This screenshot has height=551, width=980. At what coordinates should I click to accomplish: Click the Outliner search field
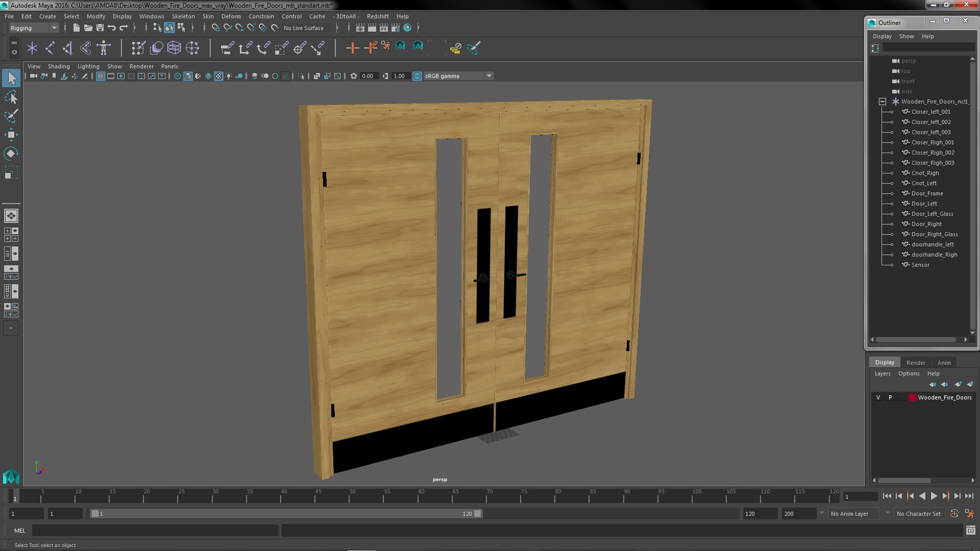pyautogui.click(x=928, y=47)
